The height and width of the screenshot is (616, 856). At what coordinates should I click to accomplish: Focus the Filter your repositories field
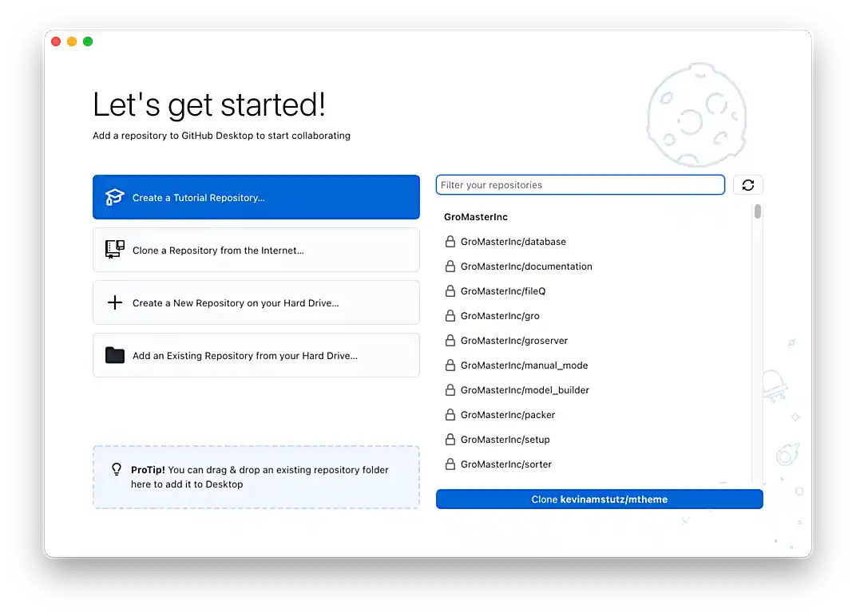580,185
